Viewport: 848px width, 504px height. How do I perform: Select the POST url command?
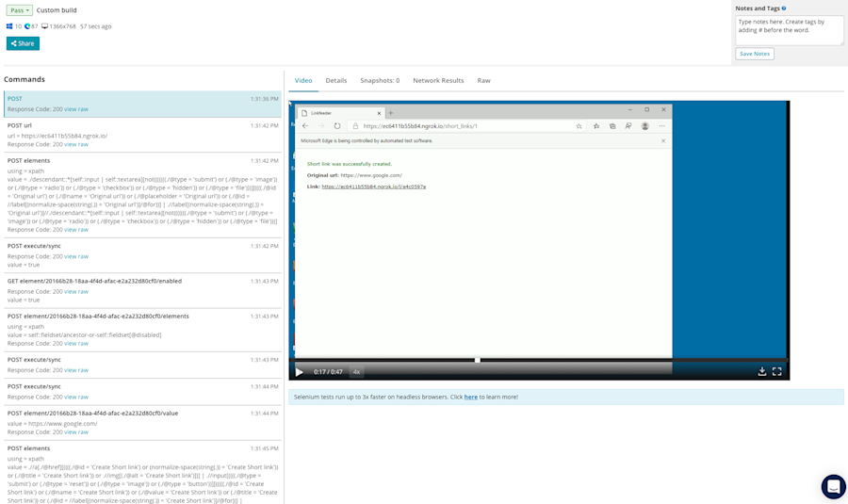[x=143, y=135]
